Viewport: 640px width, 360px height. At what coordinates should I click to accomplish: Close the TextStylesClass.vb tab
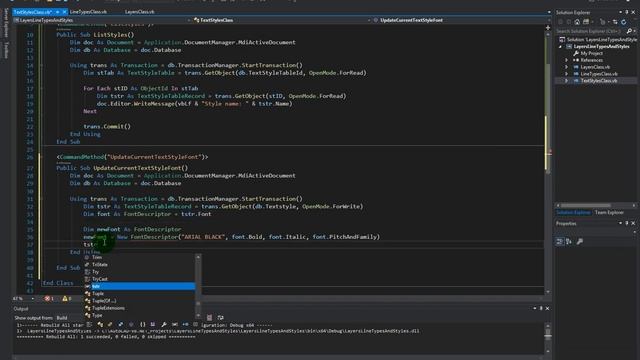click(x=64, y=12)
